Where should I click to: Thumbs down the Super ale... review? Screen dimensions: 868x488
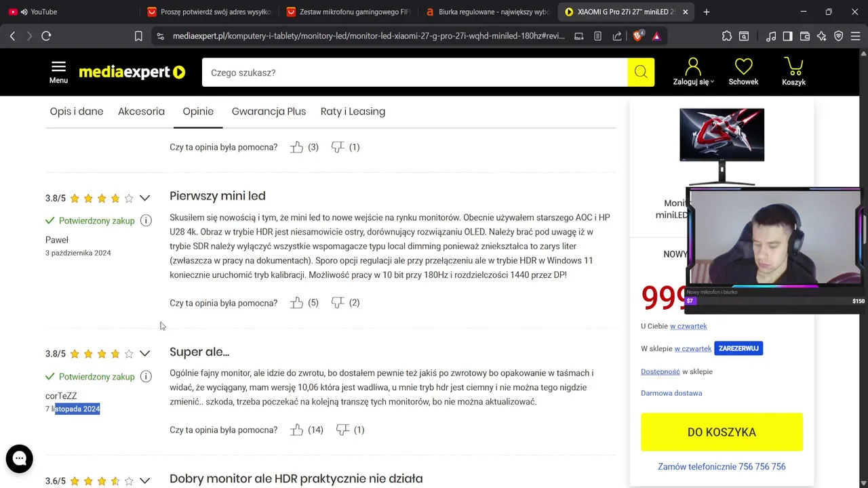342,429
